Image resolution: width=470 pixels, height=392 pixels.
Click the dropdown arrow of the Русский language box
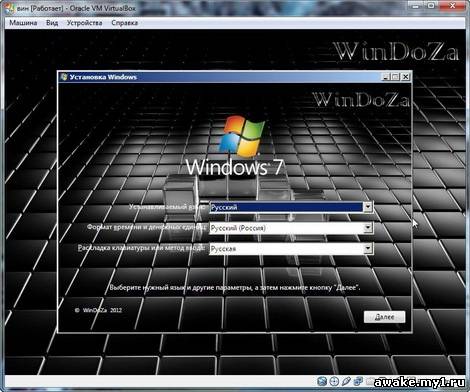click(368, 207)
